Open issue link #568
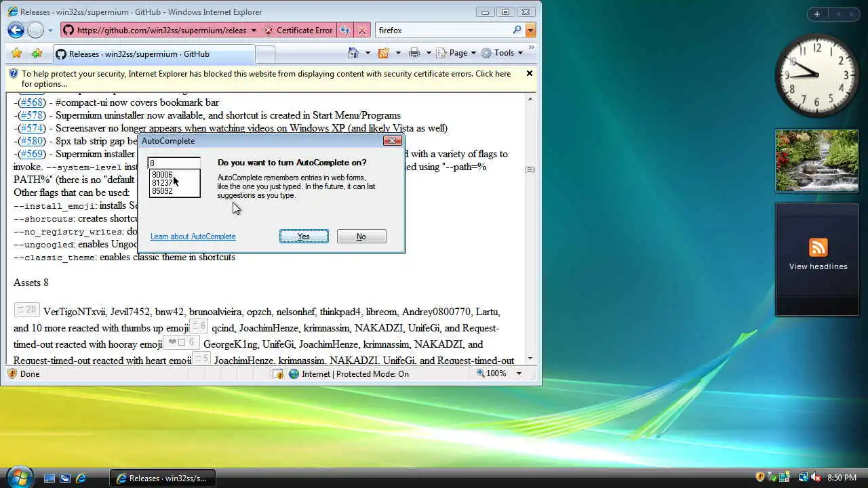This screenshot has height=488, width=868. [x=32, y=102]
